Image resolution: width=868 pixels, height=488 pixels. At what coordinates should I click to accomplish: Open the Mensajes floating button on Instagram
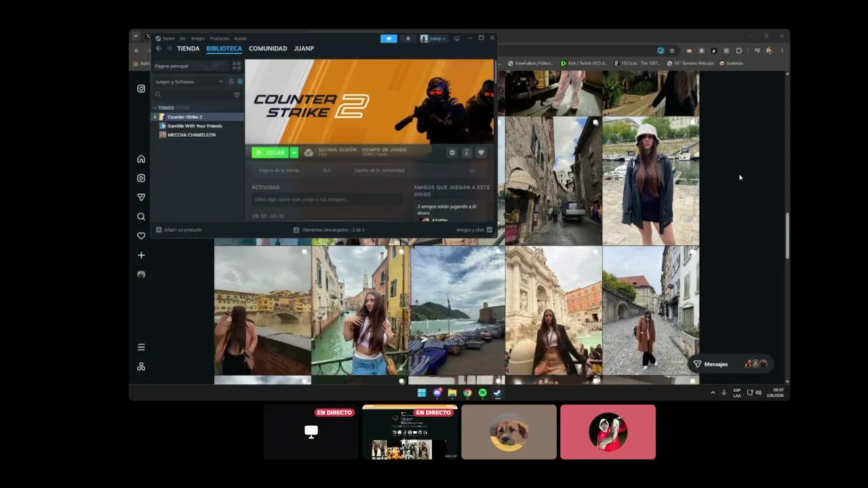click(x=730, y=364)
